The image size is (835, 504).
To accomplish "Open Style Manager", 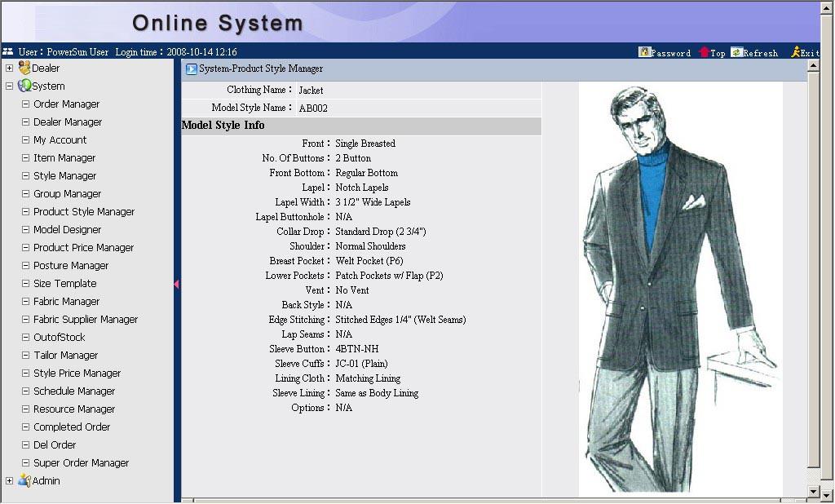I will click(x=65, y=176).
